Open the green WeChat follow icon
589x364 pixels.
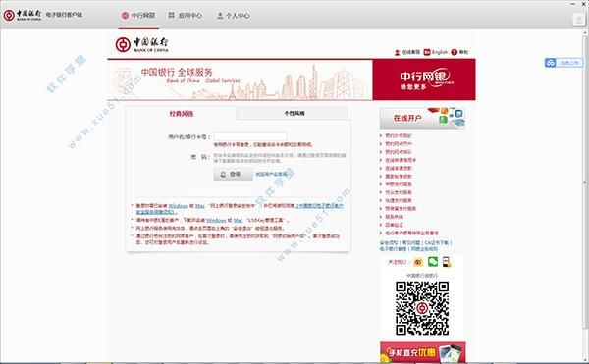coord(433,262)
